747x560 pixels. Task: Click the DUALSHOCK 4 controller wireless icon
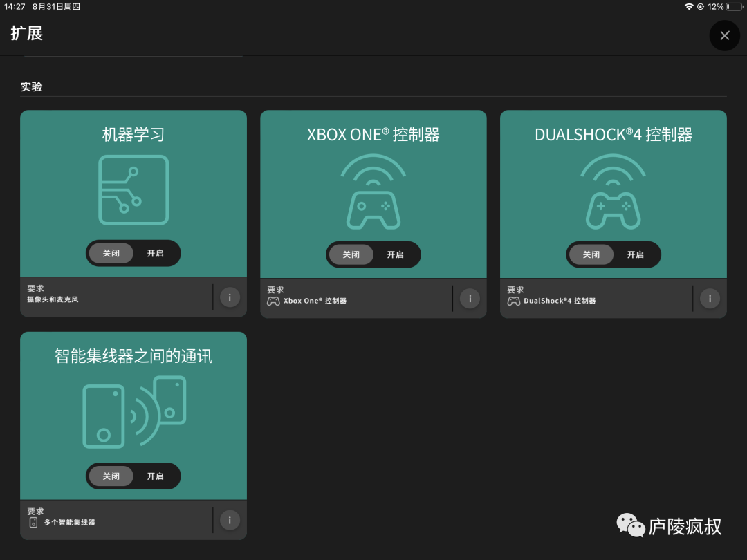[x=613, y=192]
